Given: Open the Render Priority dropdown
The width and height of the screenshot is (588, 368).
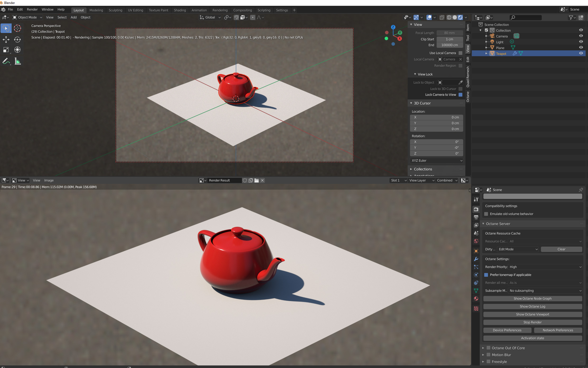Looking at the screenshot, I should coord(545,267).
